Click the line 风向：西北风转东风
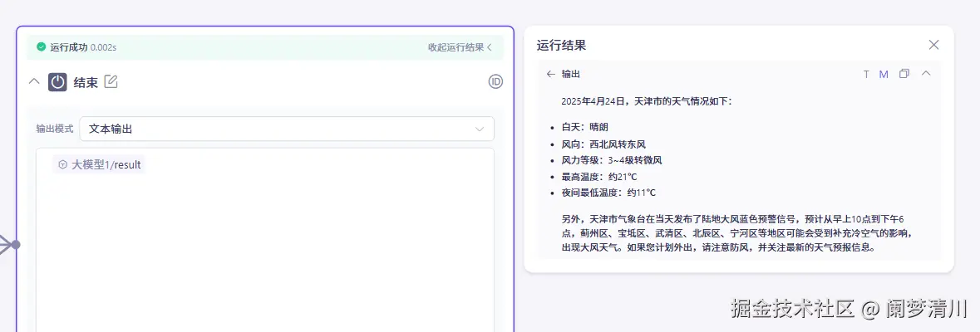Screen dimensions: 980x332 [x=603, y=144]
